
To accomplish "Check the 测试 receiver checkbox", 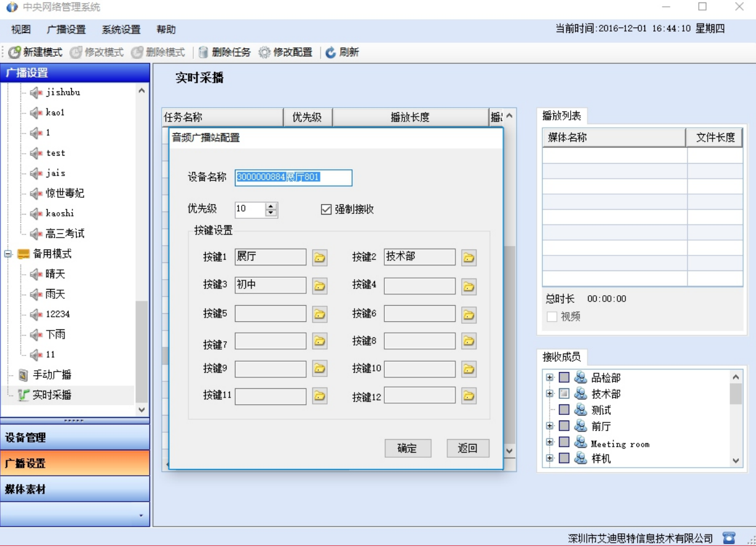I will [x=564, y=409].
